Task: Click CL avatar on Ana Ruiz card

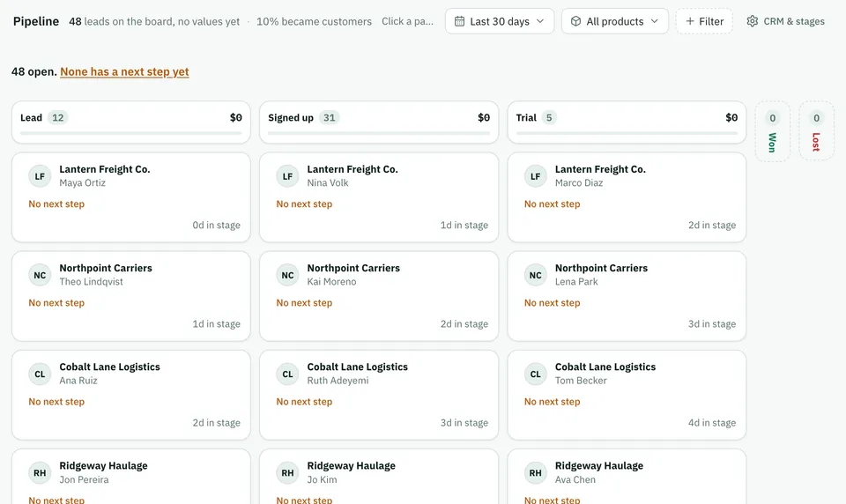Action: pyautogui.click(x=40, y=374)
